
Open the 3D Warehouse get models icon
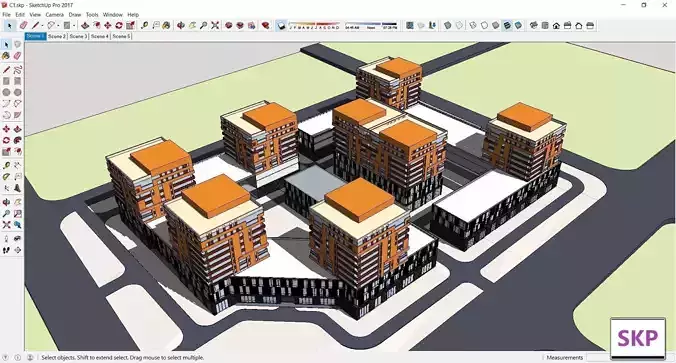point(228,26)
